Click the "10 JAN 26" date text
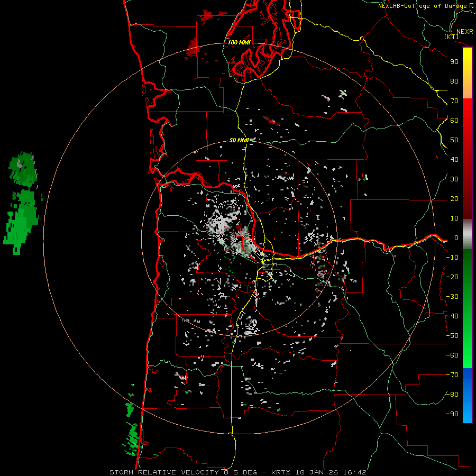 click(317, 472)
